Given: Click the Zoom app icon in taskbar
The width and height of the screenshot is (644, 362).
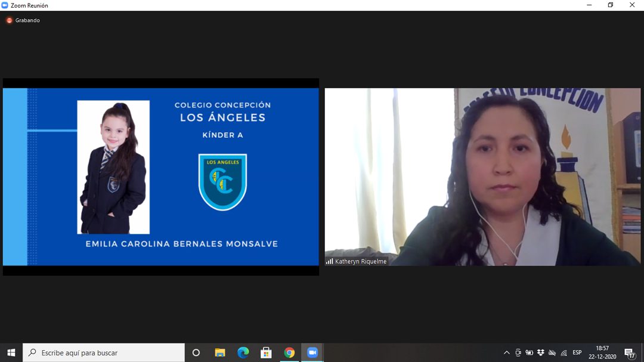Looking at the screenshot, I should point(312,352).
